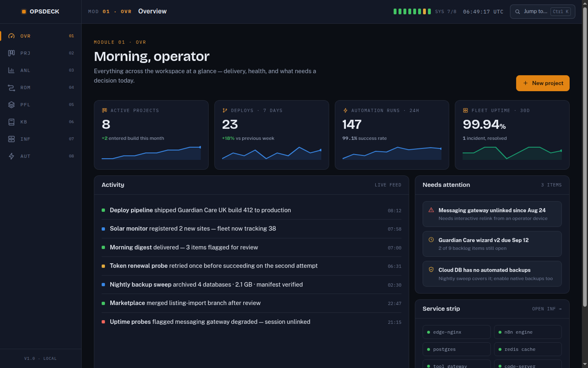The height and width of the screenshot is (368, 588).
Task: Click the shield icon beside Cloud DB
Action: click(x=431, y=270)
